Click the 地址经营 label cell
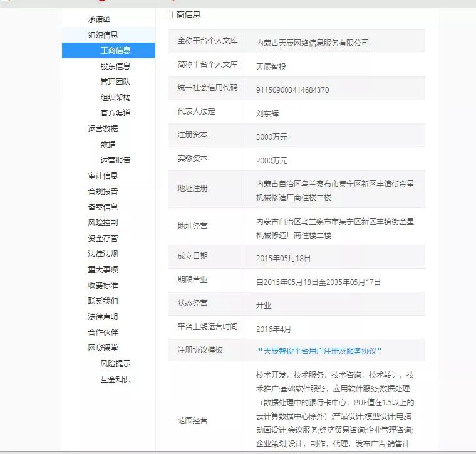476x454 pixels. tap(205, 227)
